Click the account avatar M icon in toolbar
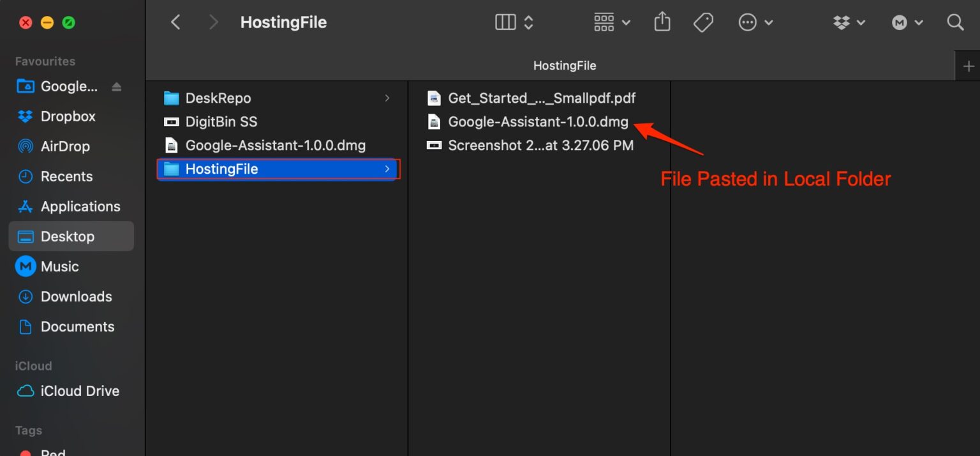This screenshot has width=980, height=456. pos(899,22)
